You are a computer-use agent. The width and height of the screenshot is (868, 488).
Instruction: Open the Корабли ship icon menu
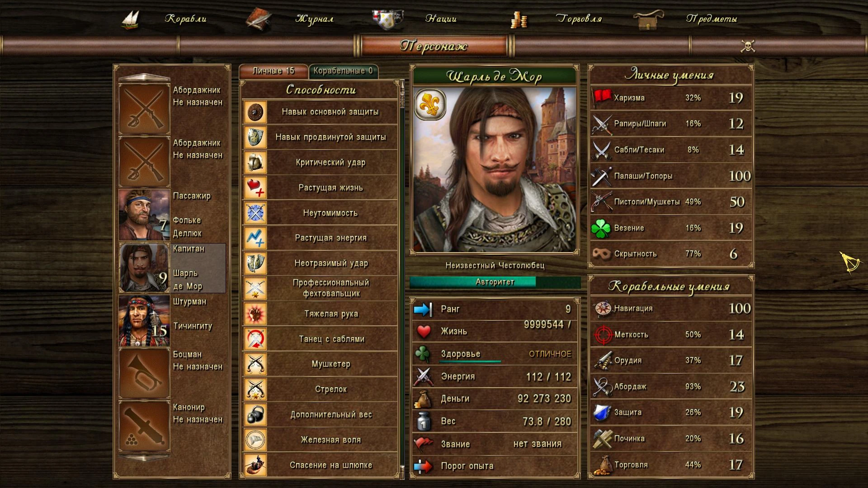130,19
